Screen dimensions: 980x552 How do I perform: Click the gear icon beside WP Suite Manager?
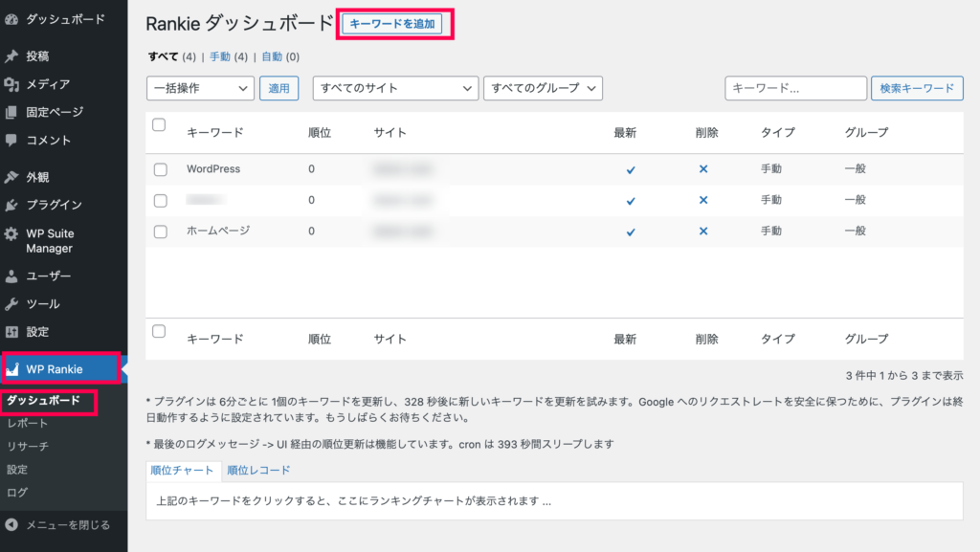click(11, 234)
